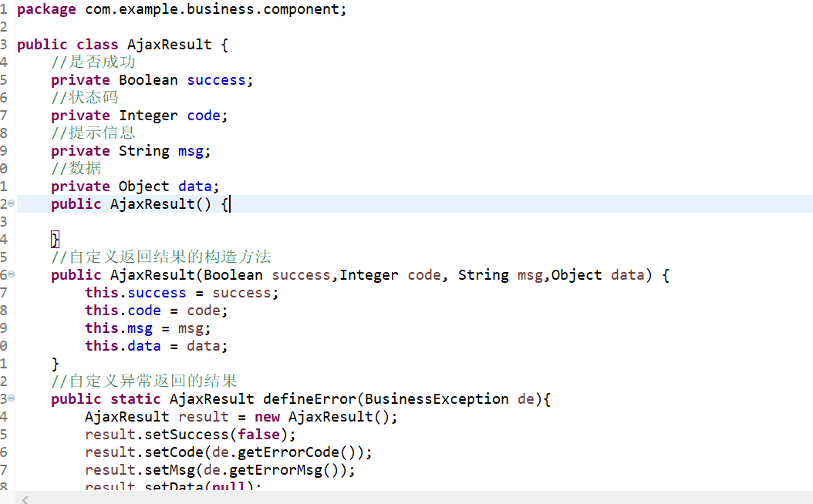Screen dimensions: 813x504
Task: Click the class name AjaxResult in class declaration
Action: pos(170,45)
